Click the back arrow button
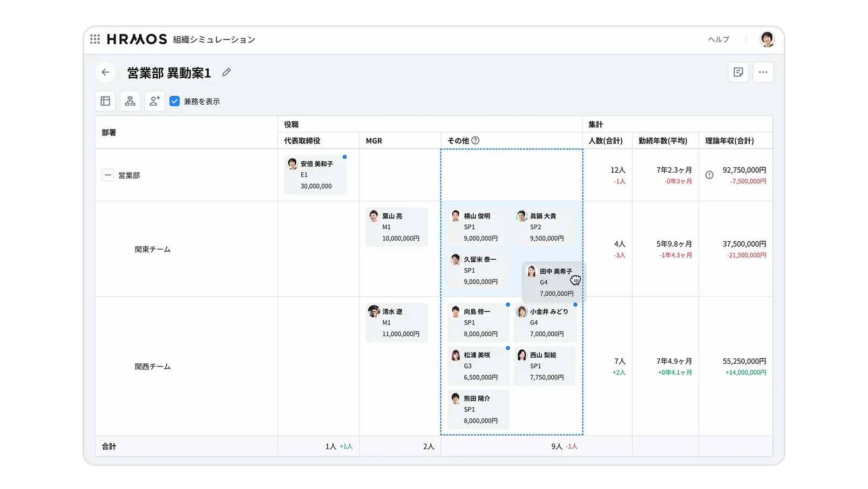The image size is (868, 489). (105, 72)
